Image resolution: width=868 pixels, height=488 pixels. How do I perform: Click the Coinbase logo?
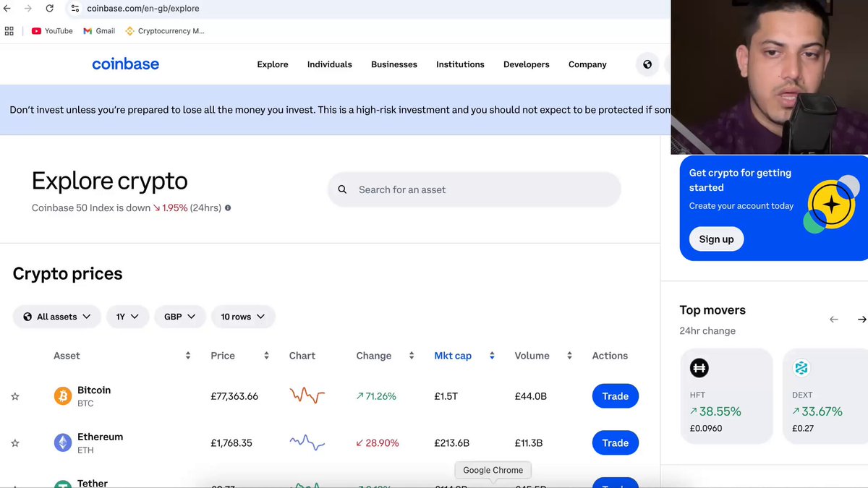(x=125, y=64)
